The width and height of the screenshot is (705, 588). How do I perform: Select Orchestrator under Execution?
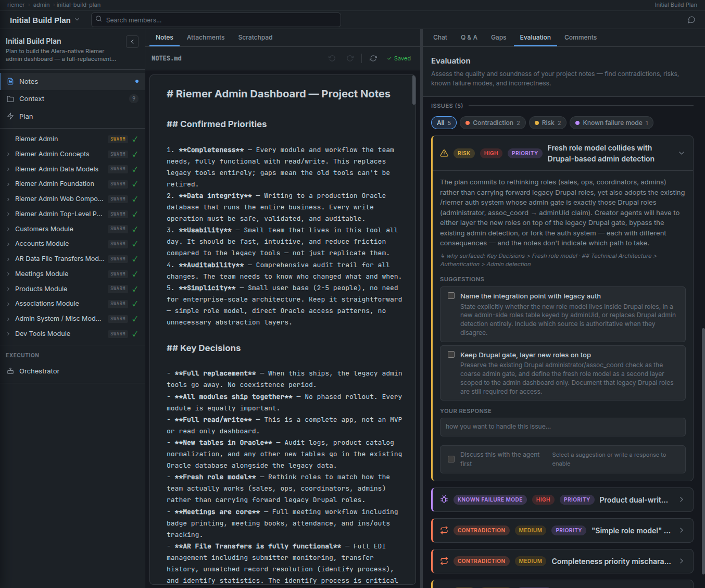72,371
